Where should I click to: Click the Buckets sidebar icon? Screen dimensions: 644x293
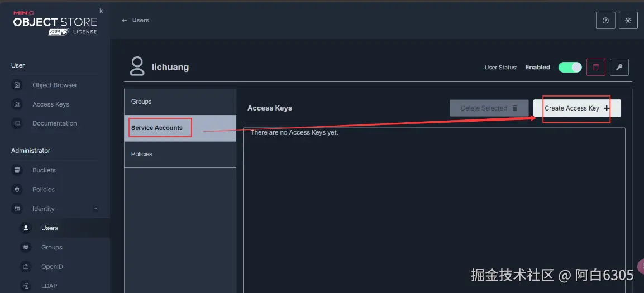click(17, 170)
